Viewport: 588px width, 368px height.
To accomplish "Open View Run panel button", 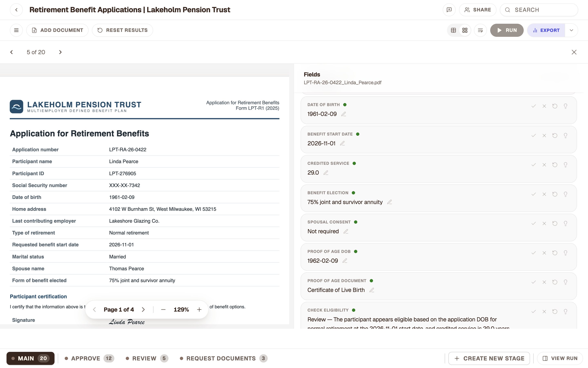I will click(x=560, y=358).
